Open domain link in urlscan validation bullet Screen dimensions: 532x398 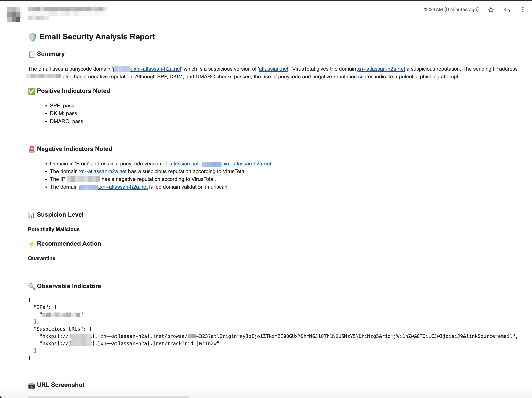click(x=113, y=187)
